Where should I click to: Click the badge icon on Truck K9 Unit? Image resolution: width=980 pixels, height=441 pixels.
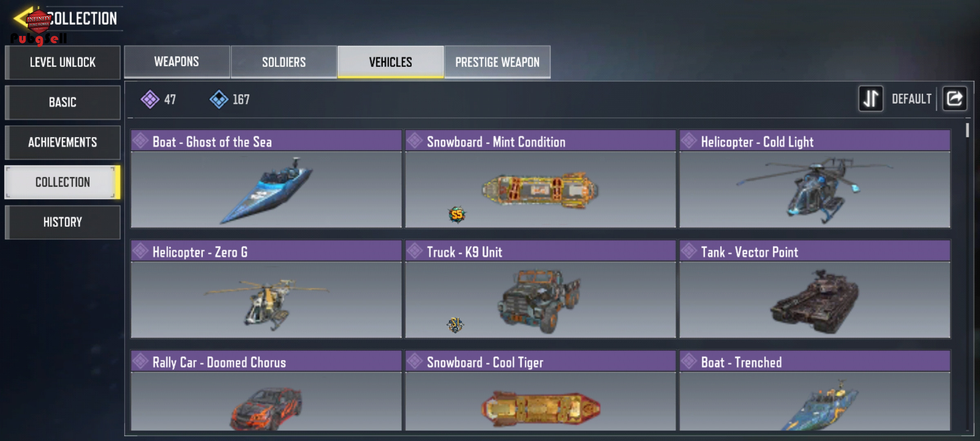(x=455, y=325)
